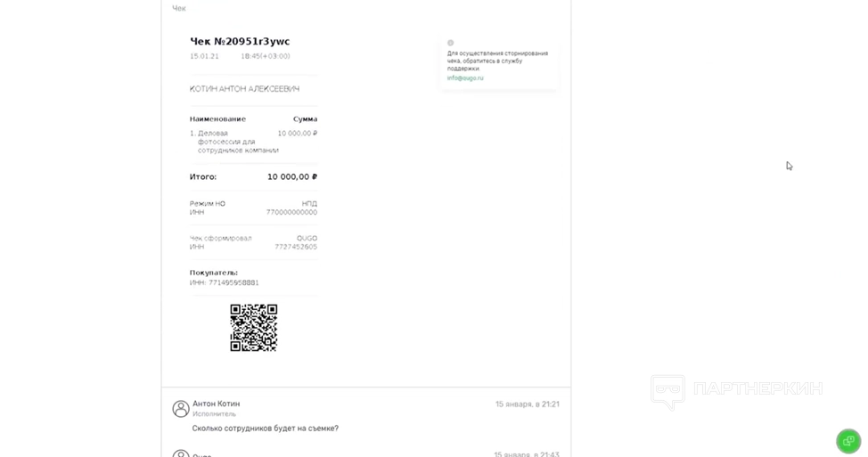Click the gray info dot icon
Viewport: 868px width, 457px height.
coord(450,43)
